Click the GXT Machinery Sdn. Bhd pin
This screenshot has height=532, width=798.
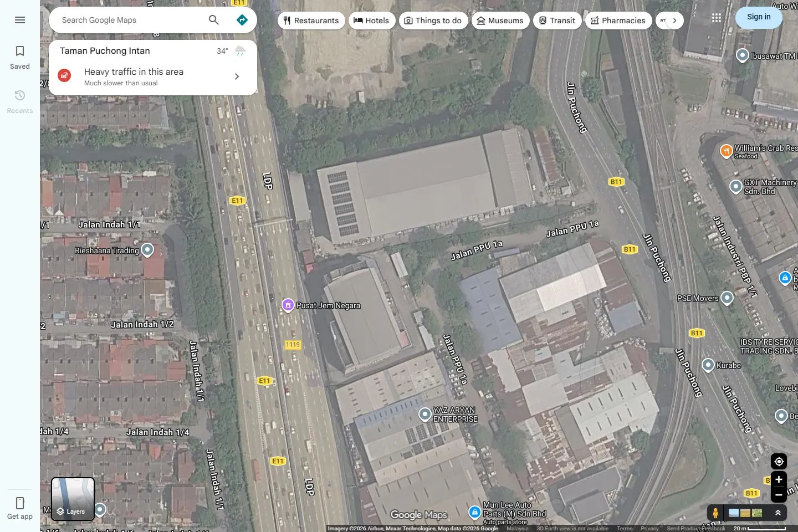pos(736,187)
